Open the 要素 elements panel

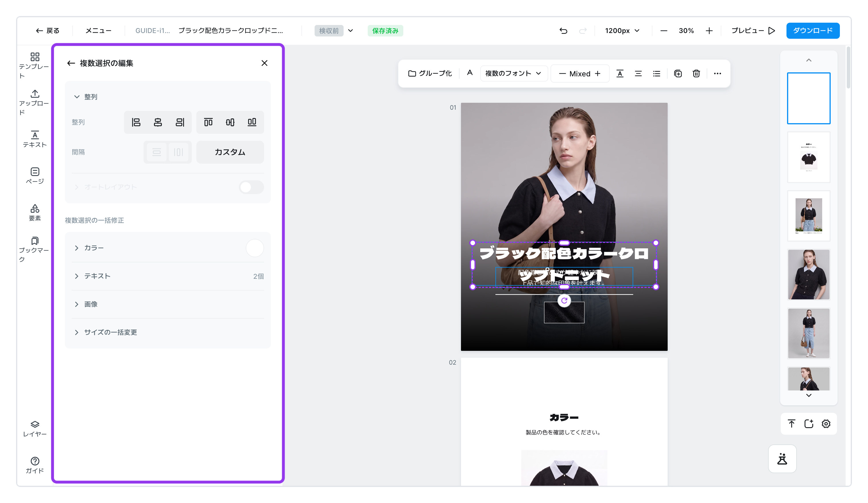(x=35, y=212)
